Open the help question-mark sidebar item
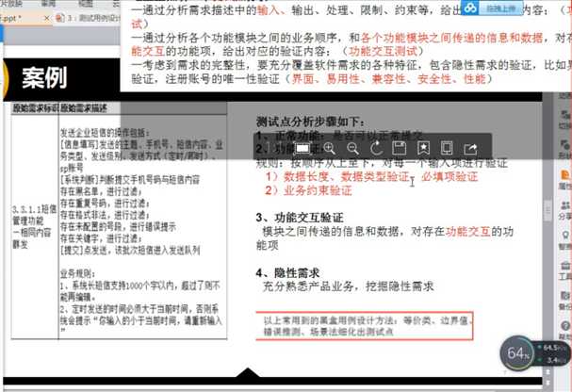Image resolution: width=572 pixels, height=392 pixels. point(565,331)
